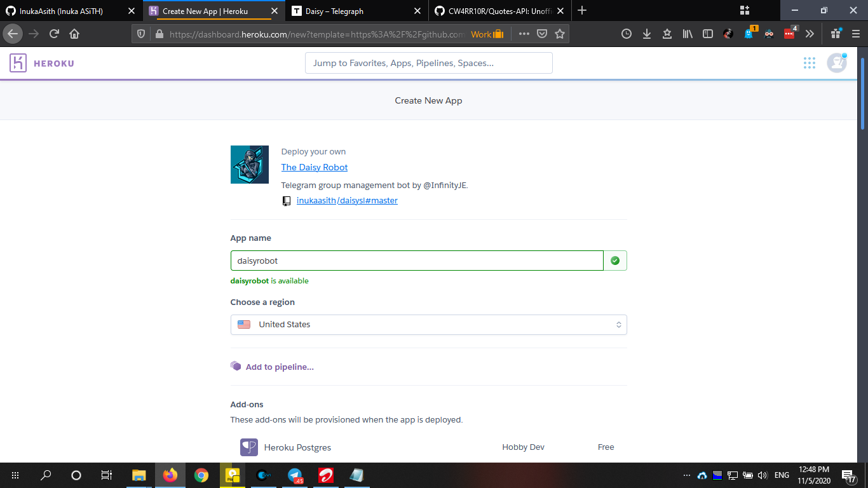868x488 pixels.
Task: Open the Heroku account avatar menu
Action: [x=837, y=63]
